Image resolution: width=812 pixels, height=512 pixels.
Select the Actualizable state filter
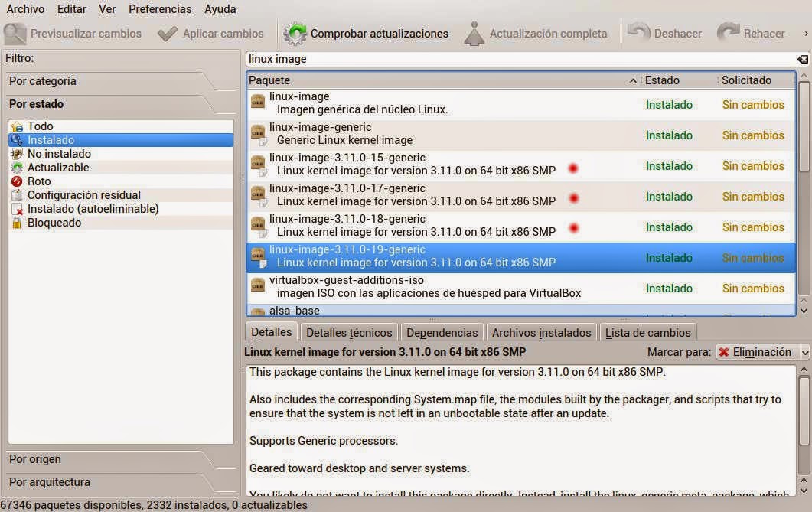coord(121,168)
